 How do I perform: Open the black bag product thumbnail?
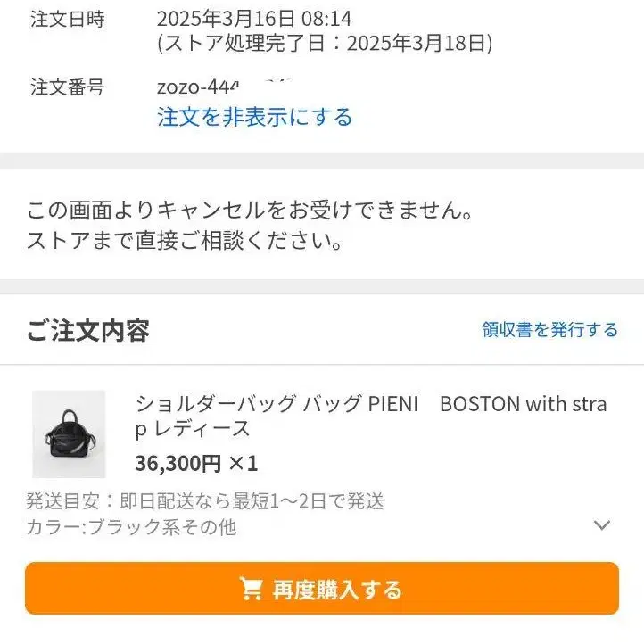tap(69, 433)
